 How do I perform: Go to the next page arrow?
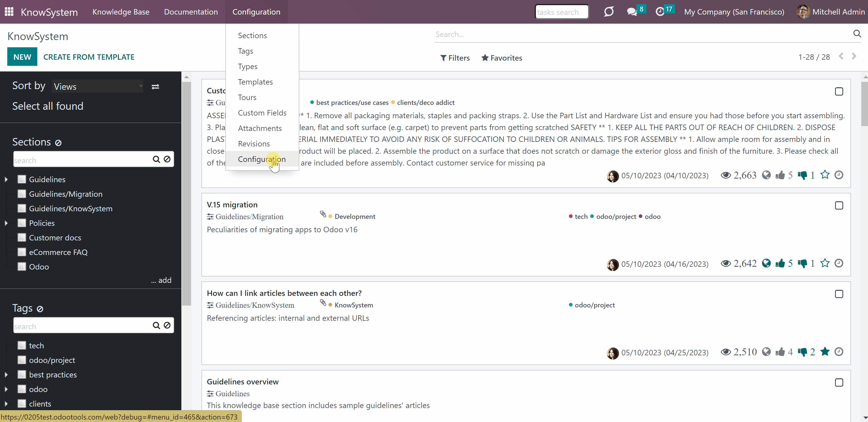(x=854, y=56)
